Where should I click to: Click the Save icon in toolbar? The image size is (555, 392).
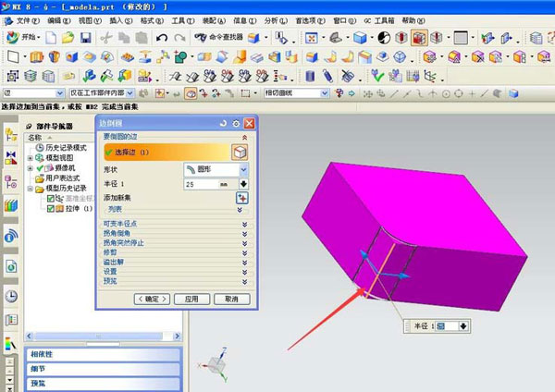pos(85,37)
